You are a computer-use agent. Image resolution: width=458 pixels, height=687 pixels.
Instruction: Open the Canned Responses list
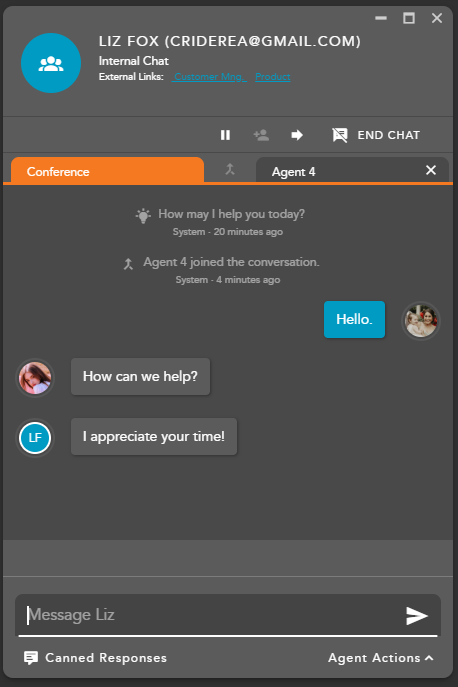pos(95,658)
